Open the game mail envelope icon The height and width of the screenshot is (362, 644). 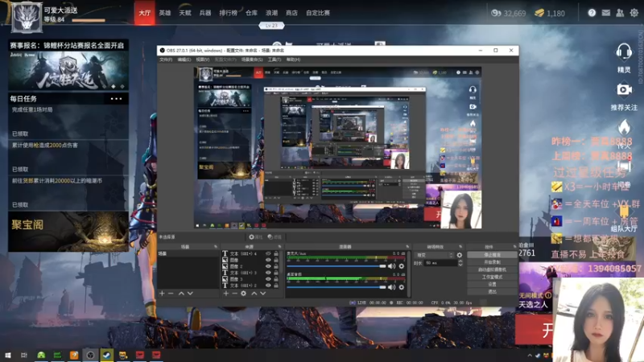tap(606, 13)
